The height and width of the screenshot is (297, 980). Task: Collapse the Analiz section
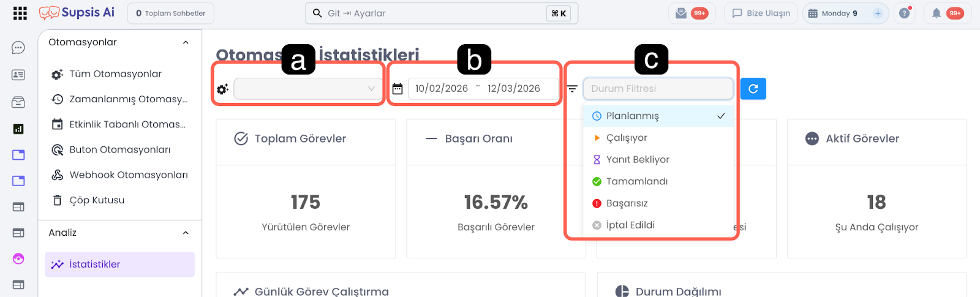pos(186,233)
